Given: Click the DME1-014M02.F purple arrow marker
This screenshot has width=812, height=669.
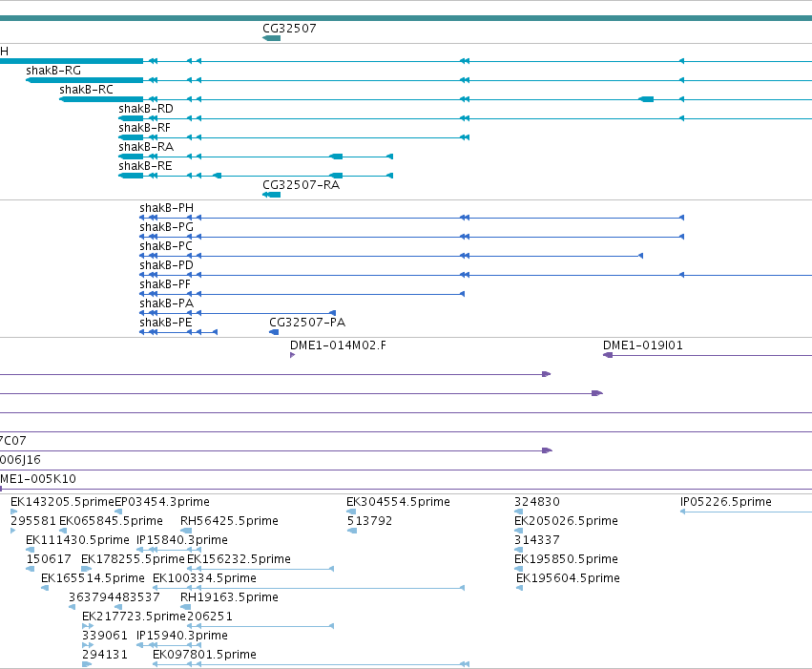Looking at the screenshot, I should click(x=293, y=355).
